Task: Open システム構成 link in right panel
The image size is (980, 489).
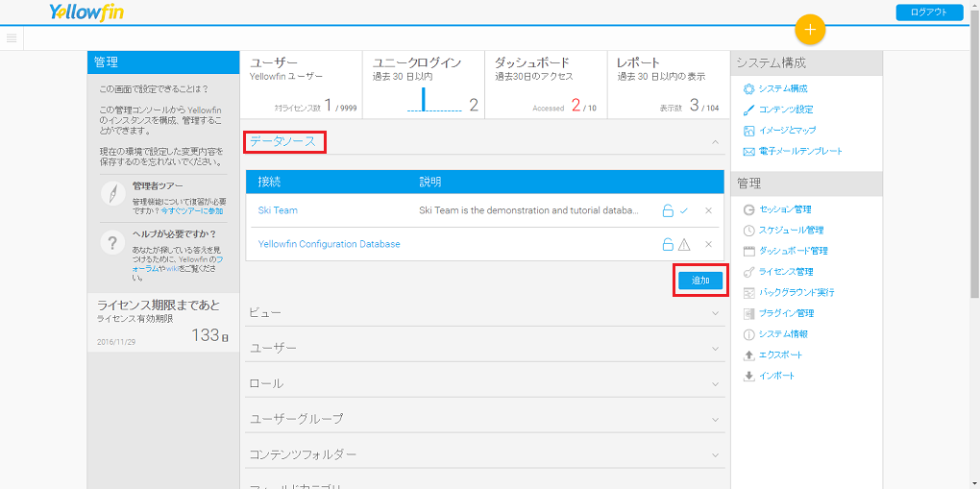Action: [783, 88]
